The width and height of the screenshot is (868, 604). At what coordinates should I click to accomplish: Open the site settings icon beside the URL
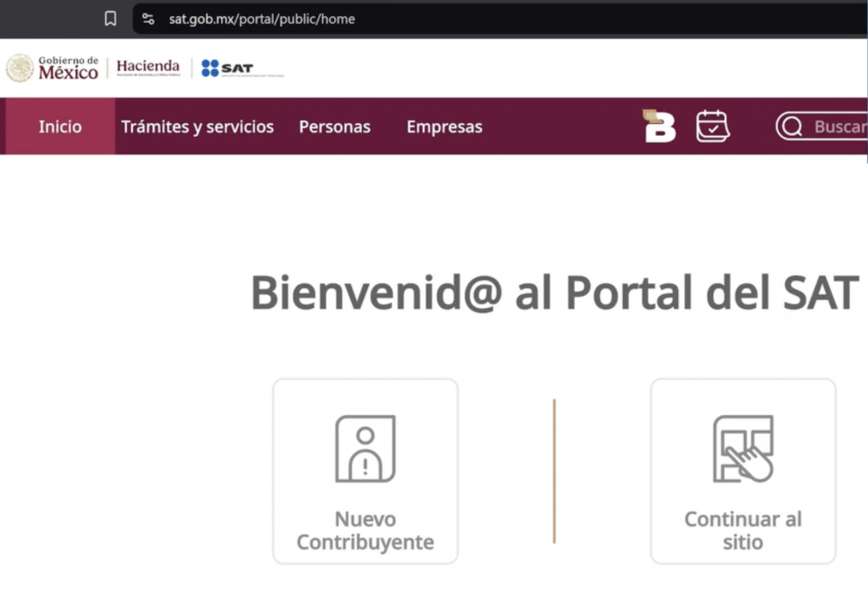(148, 19)
